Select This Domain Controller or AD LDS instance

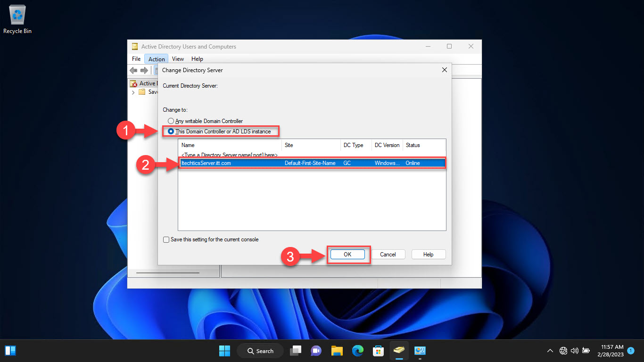[171, 132]
